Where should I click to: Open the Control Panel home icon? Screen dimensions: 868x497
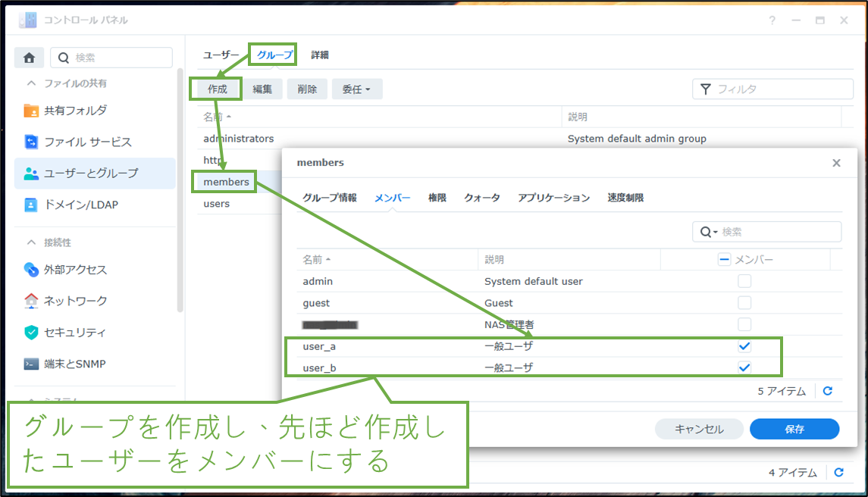click(30, 58)
